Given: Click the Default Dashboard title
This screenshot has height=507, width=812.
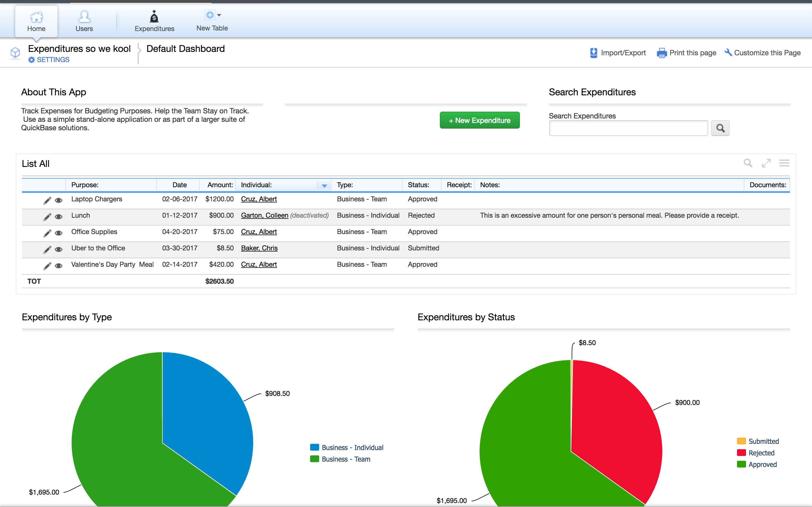Looking at the screenshot, I should pos(186,49).
